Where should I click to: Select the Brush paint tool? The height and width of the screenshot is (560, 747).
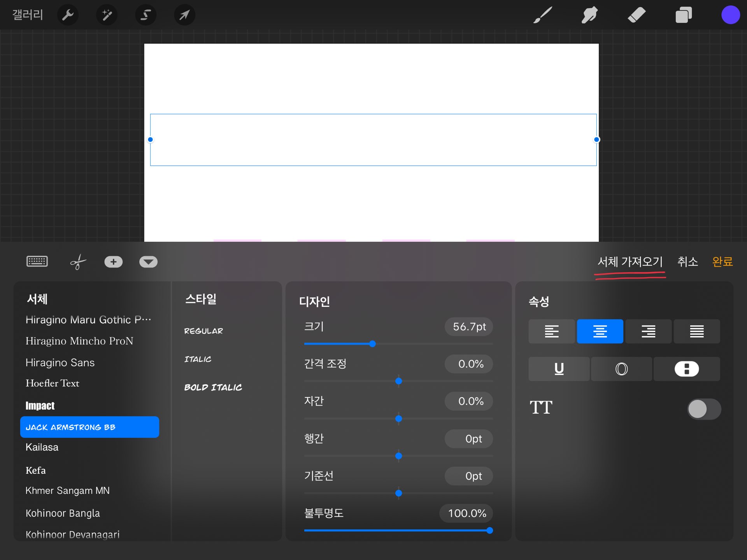tap(543, 15)
